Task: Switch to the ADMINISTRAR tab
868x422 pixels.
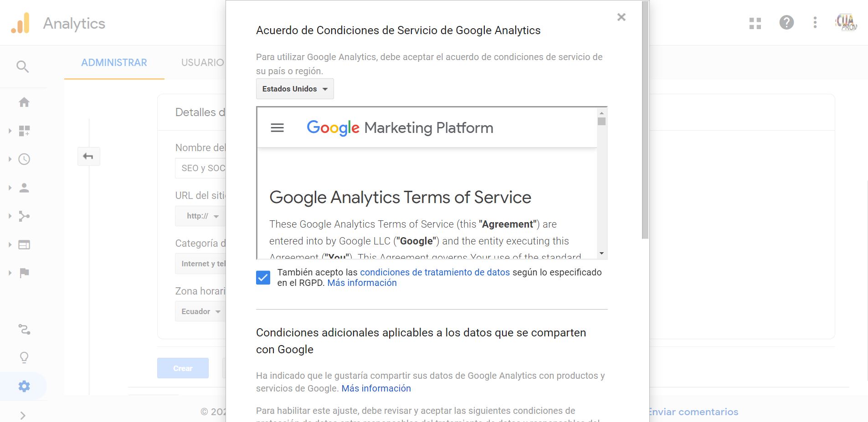Action: (x=114, y=63)
